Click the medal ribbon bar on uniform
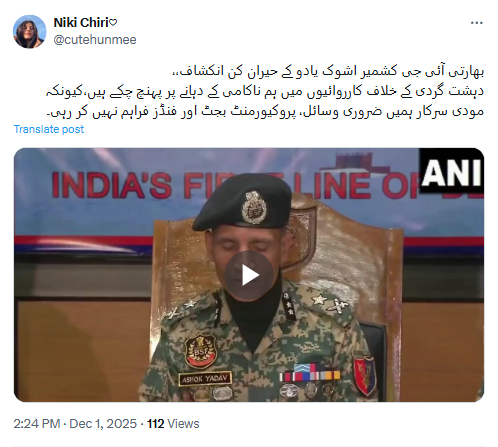The image size is (498, 447). coord(310,372)
